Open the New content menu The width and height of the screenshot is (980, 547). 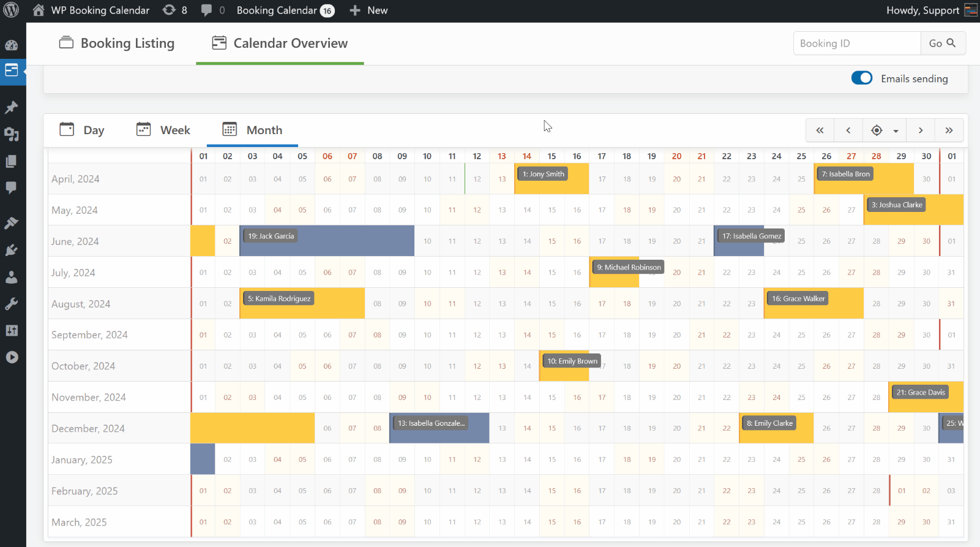point(368,10)
